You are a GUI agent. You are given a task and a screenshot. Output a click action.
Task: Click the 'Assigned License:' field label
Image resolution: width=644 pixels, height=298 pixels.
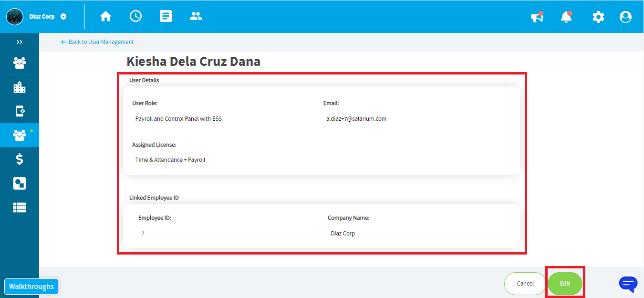click(154, 145)
